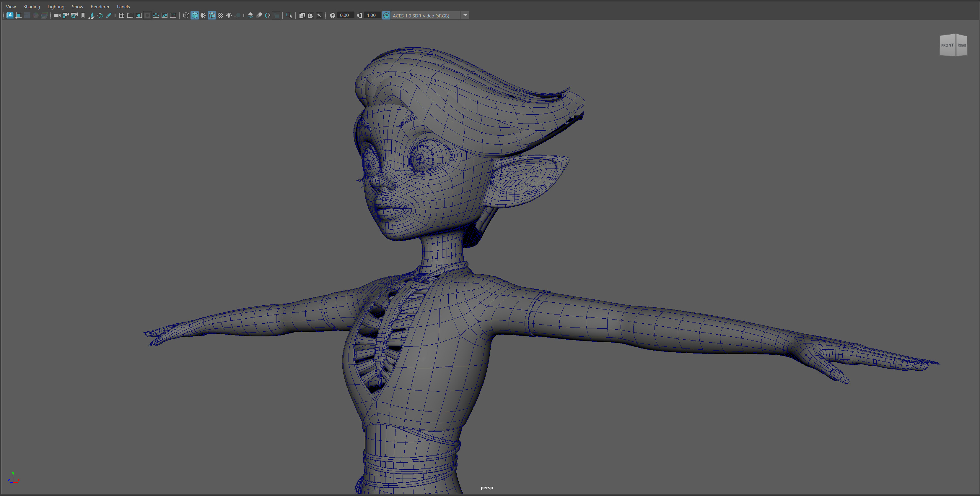This screenshot has width=980, height=496.
Task: Open the View menu
Action: click(x=11, y=7)
